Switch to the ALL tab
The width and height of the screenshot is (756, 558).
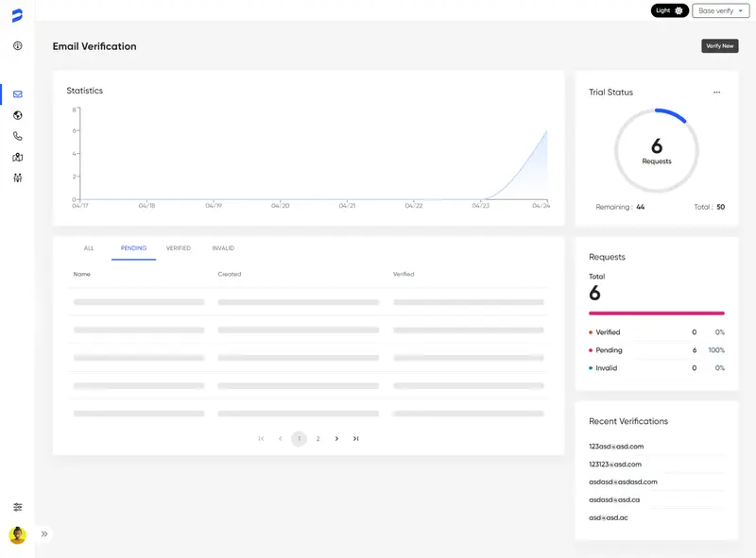[89, 248]
